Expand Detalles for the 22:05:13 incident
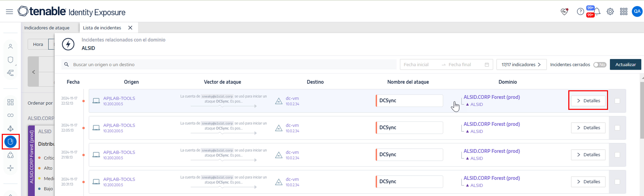 pyautogui.click(x=588, y=128)
